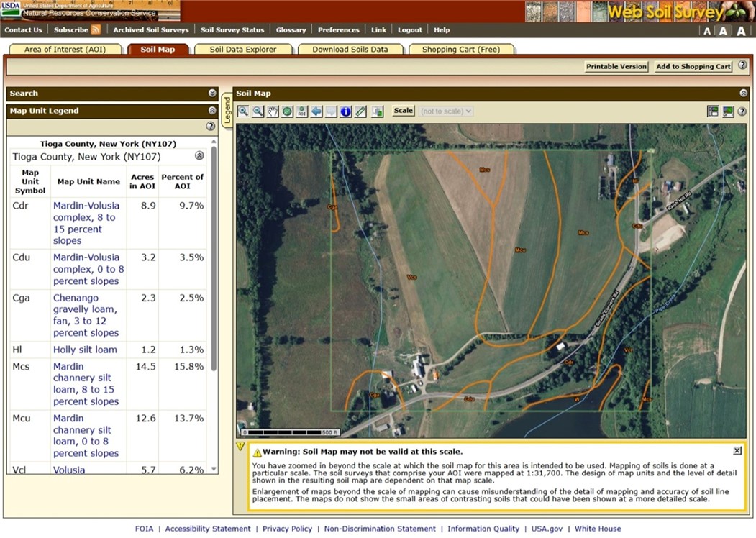Select the measure distance ruler tool

pos(360,111)
